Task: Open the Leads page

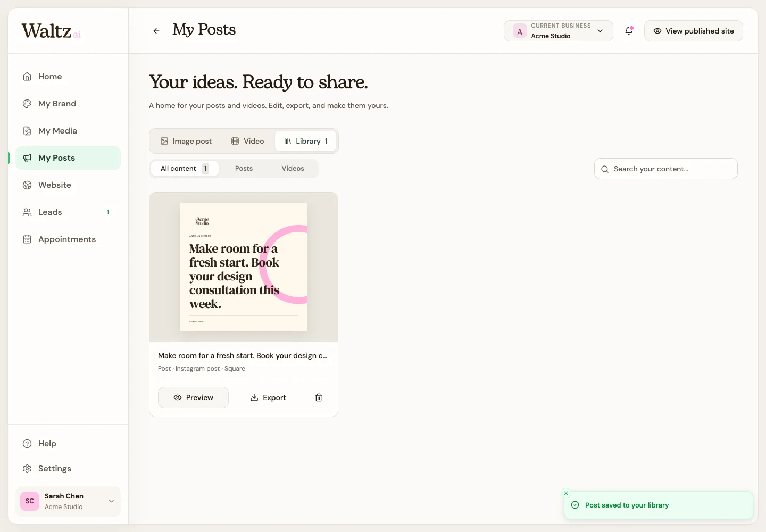Action: click(x=68, y=212)
